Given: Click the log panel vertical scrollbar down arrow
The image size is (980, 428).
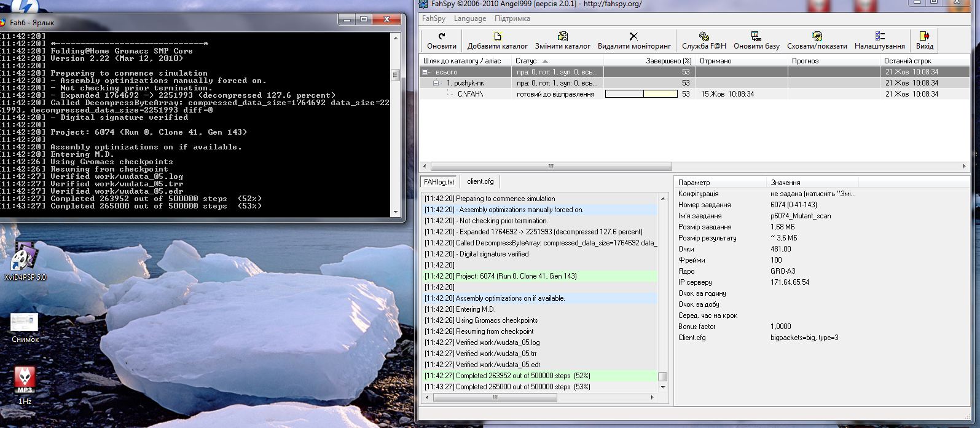Looking at the screenshot, I should point(662,387).
